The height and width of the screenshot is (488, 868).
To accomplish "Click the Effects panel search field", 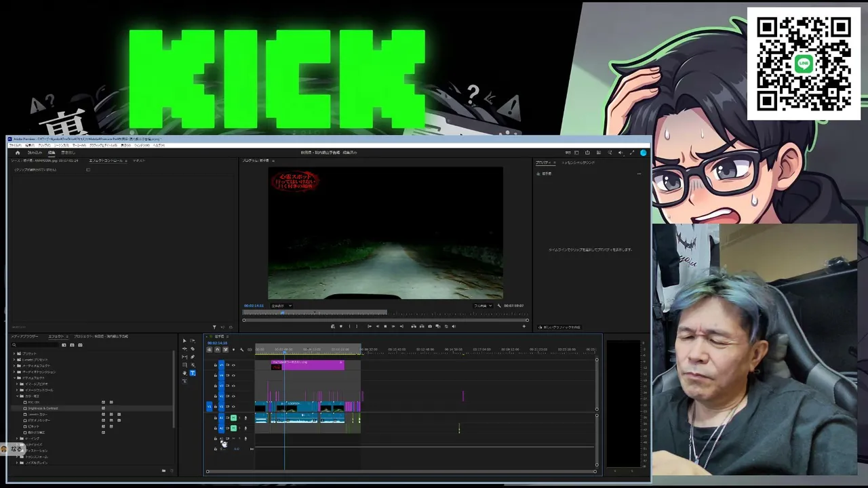I will tap(35, 345).
